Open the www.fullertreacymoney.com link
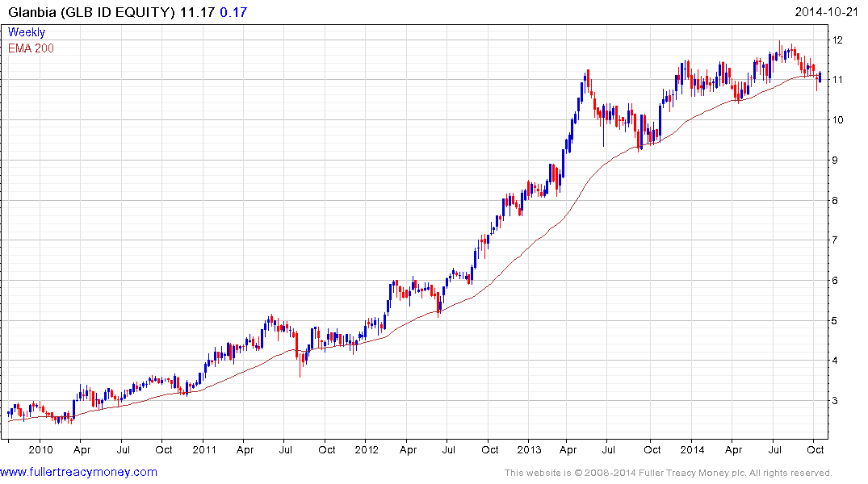 [x=78, y=473]
